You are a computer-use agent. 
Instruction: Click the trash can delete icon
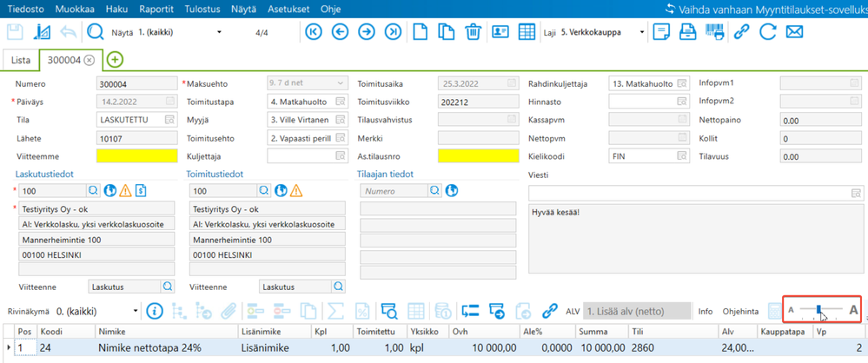click(x=473, y=32)
